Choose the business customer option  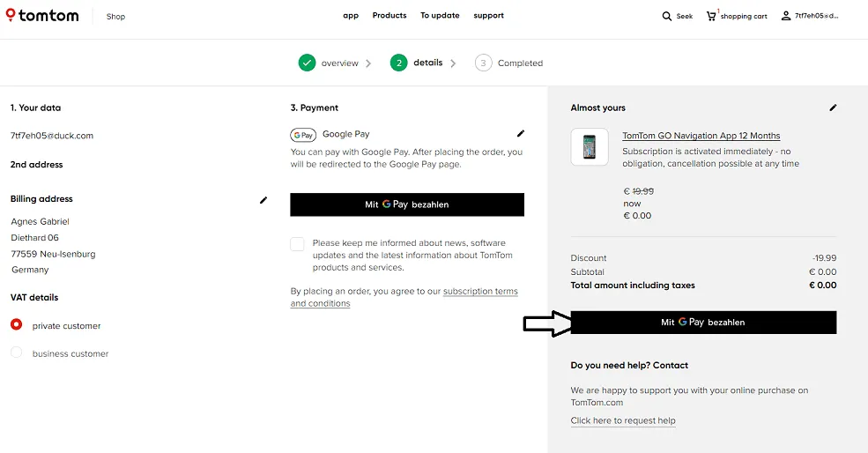17,353
